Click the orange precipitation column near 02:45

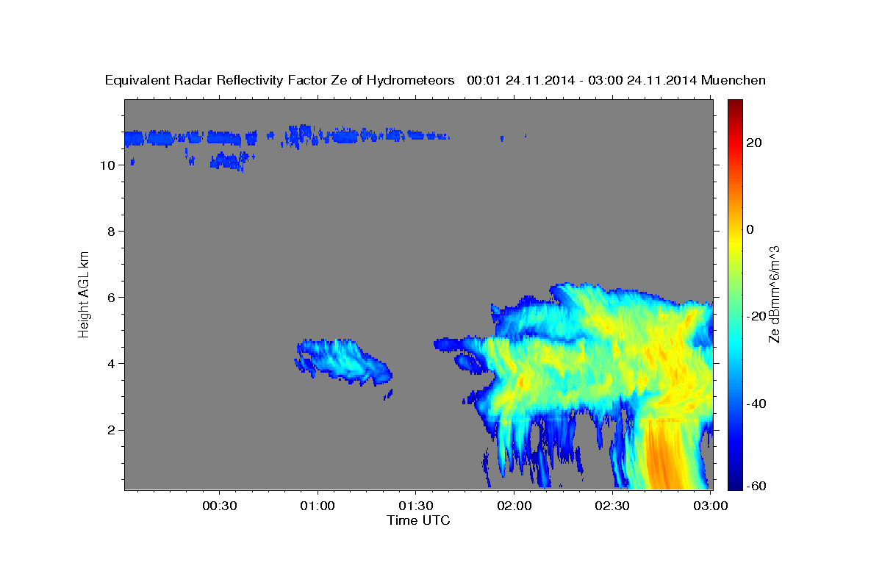pos(664,456)
